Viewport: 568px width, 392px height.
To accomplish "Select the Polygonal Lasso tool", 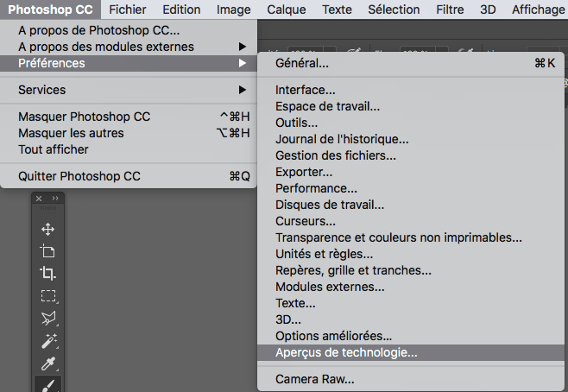I will (x=47, y=318).
